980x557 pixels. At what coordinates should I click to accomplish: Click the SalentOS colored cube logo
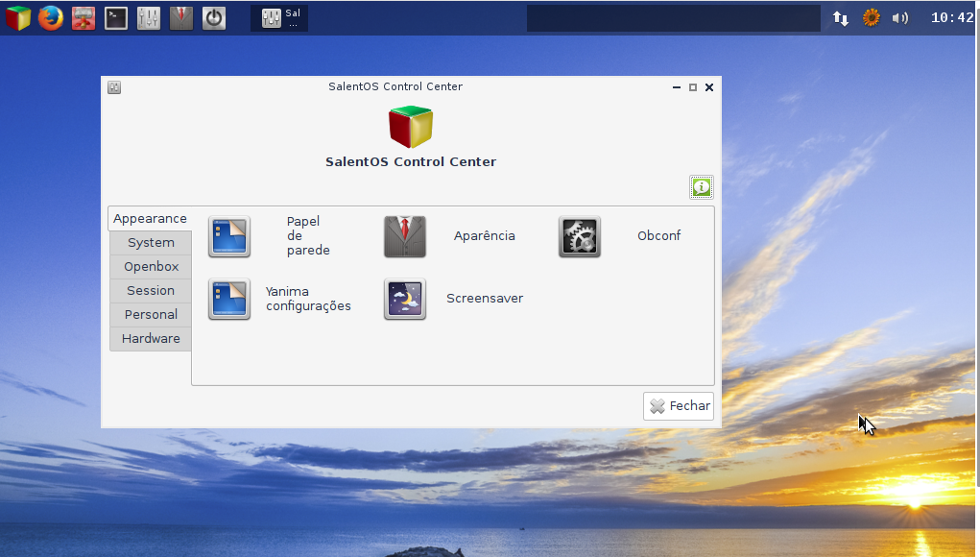pos(411,127)
